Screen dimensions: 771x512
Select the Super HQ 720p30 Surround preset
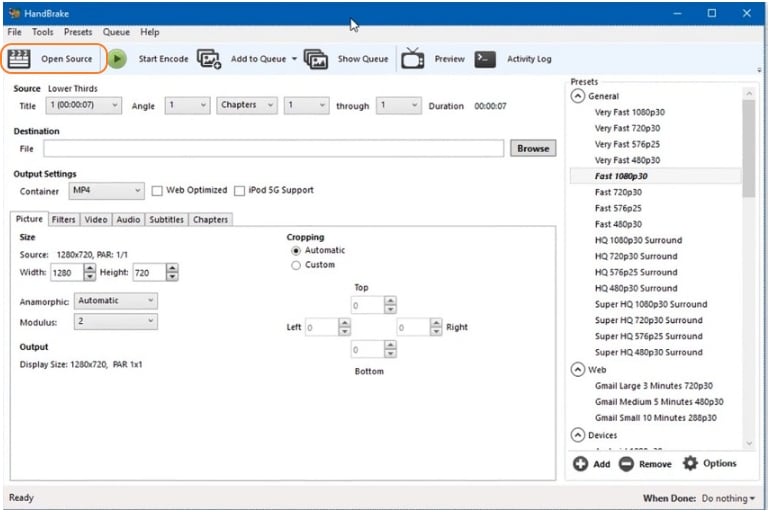649,320
